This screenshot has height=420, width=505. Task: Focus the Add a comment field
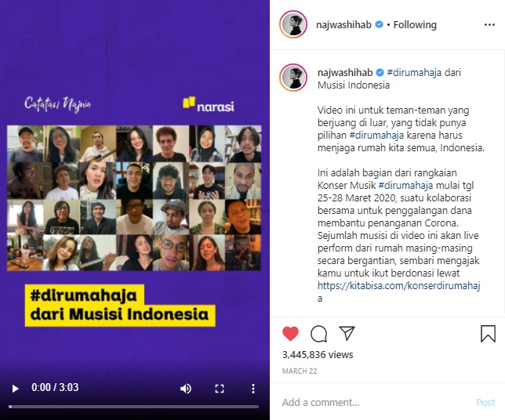click(x=373, y=402)
